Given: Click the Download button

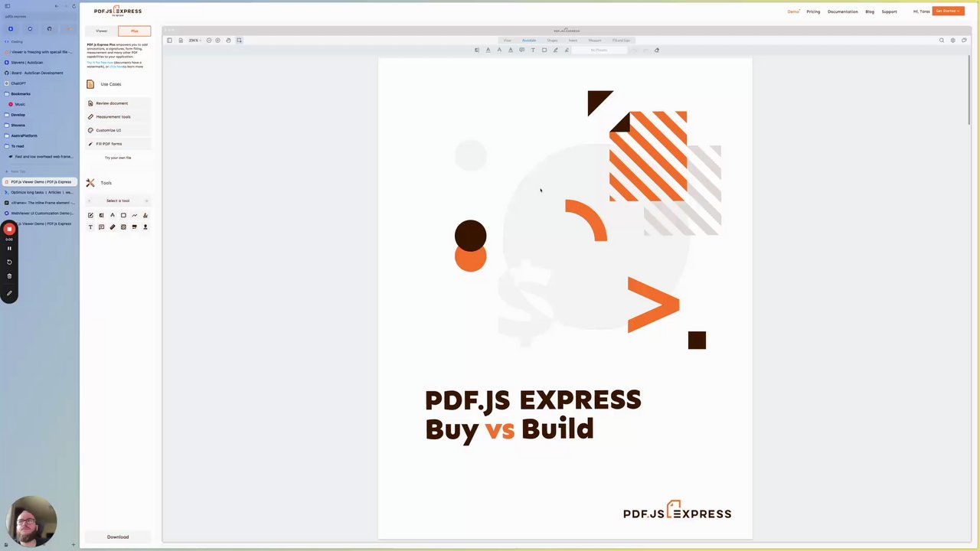Looking at the screenshot, I should pyautogui.click(x=118, y=537).
